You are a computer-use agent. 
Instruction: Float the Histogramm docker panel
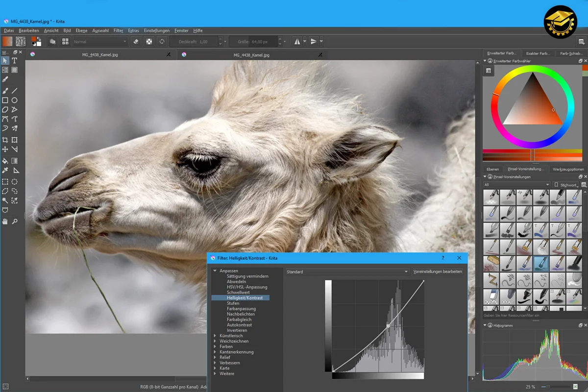pyautogui.click(x=581, y=325)
